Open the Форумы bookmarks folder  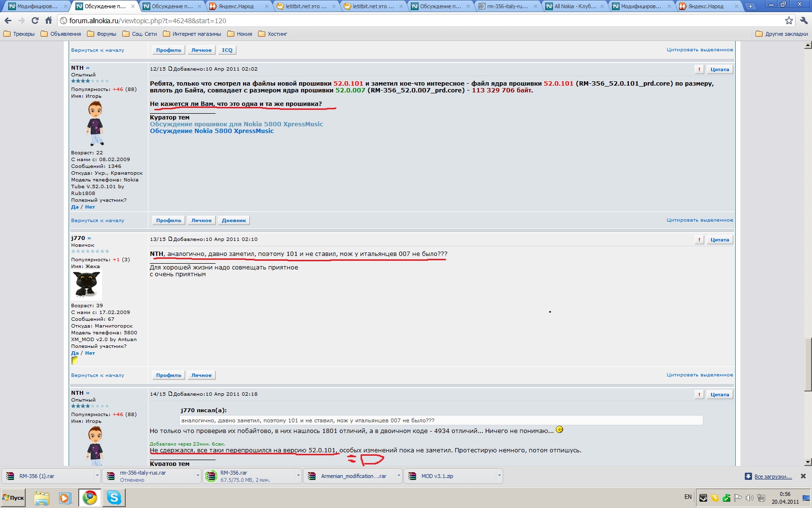click(x=102, y=34)
